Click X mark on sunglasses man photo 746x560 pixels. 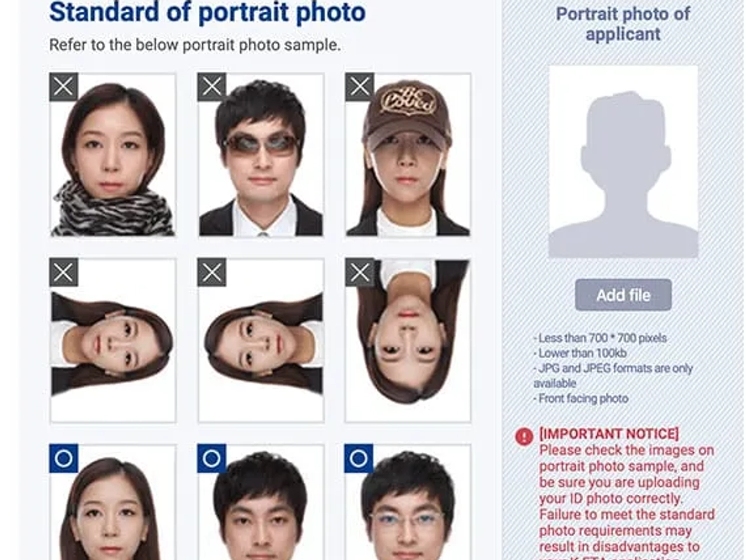[x=212, y=87]
